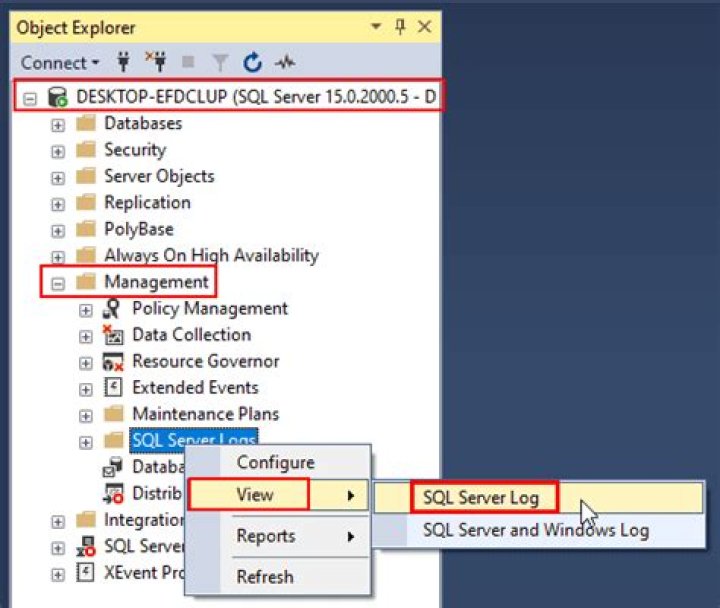This screenshot has height=608, width=720.
Task: Click the Disconnect plug icon
Action: 156,62
